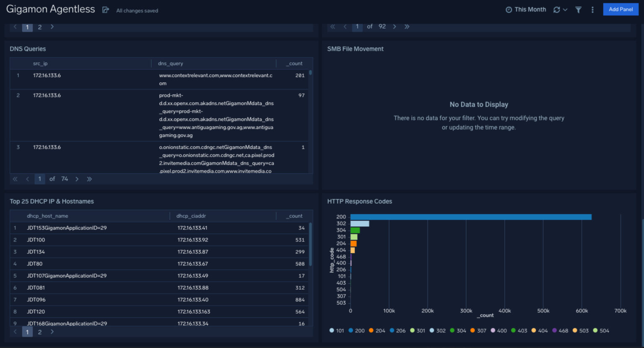This screenshot has height=348, width=644.
Task: Click next page arrow in DHCP pagination
Action: point(52,332)
